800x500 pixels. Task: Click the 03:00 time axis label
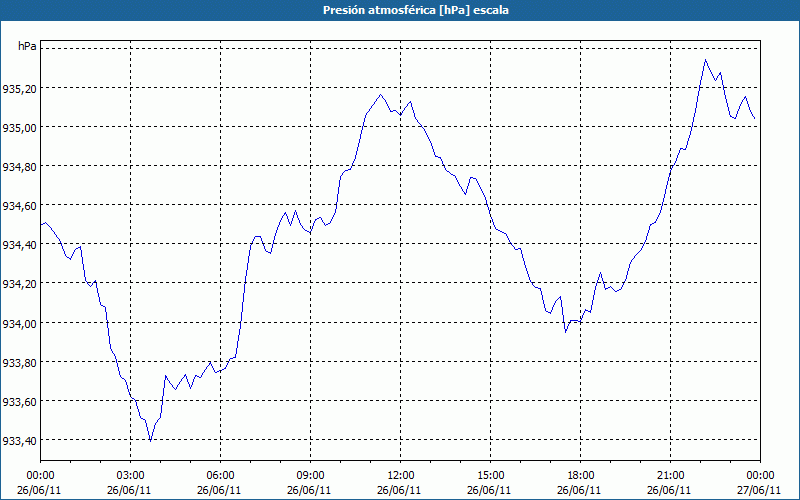click(131, 476)
